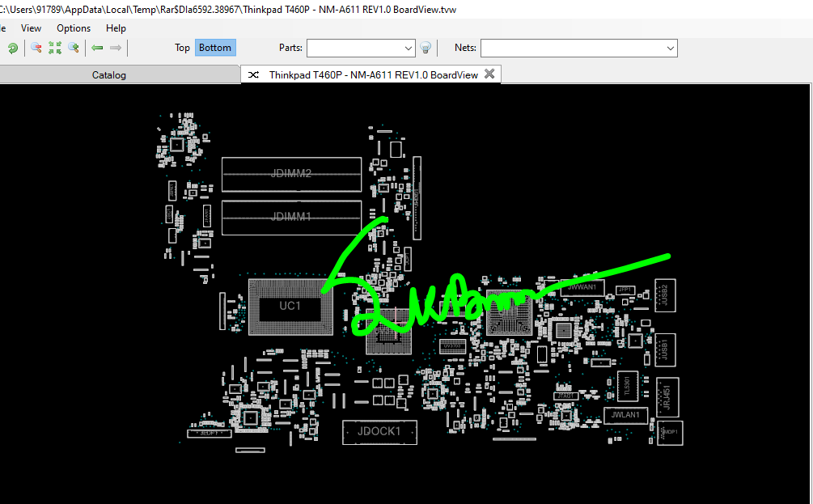Open the Help menu
Screen dimensions: 813x504
116,28
